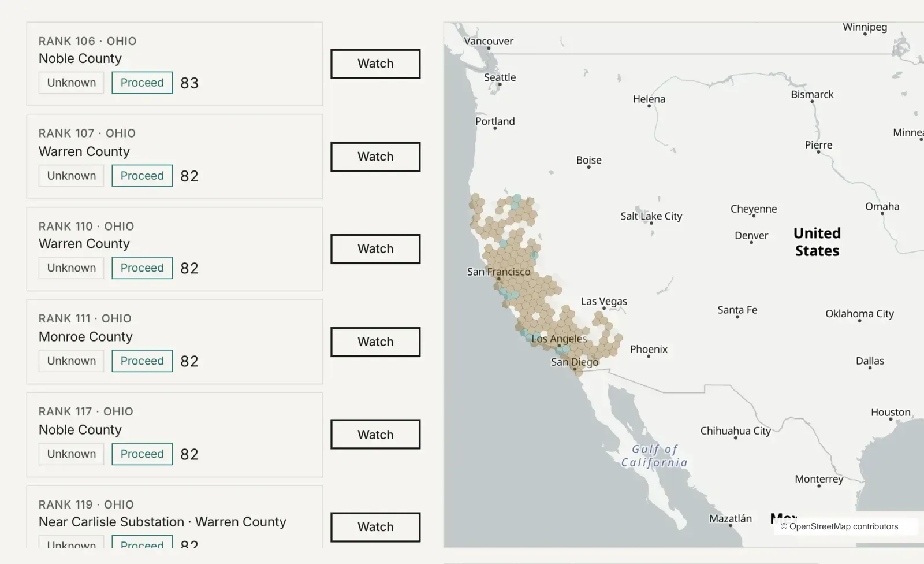924x564 pixels.
Task: Click Houston label on the map
Action: click(x=891, y=412)
